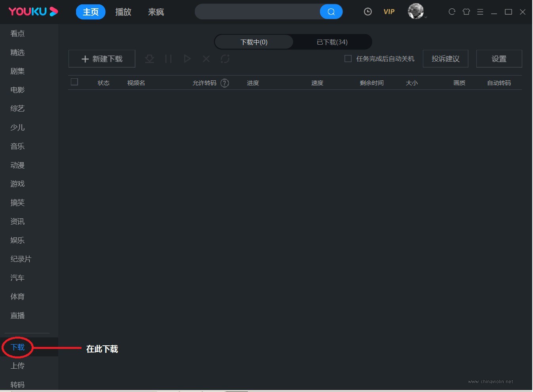
Task: Click the 进度 column header
Action: 253,83
